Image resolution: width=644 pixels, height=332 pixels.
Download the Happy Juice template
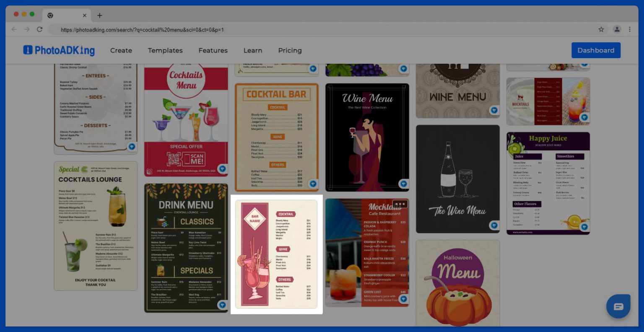[584, 227]
